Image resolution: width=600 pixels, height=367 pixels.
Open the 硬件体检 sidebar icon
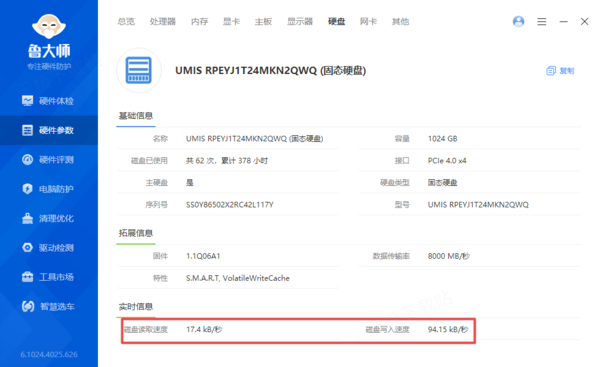[27, 101]
